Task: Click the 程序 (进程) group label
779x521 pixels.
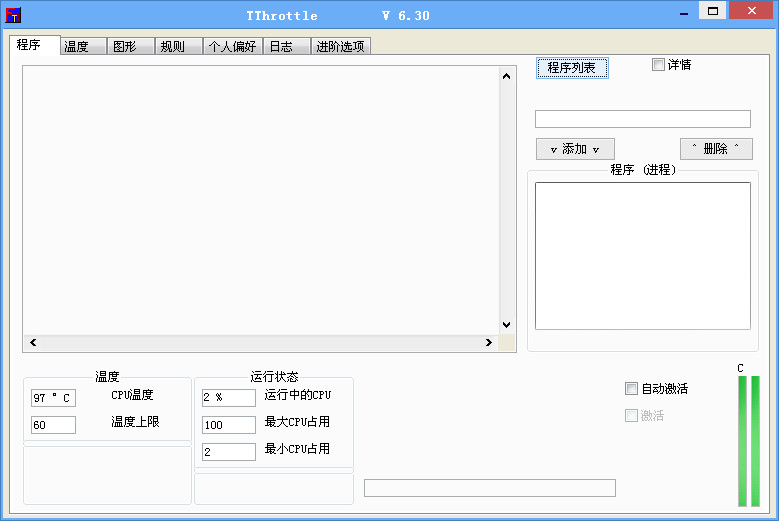Action: (x=643, y=170)
